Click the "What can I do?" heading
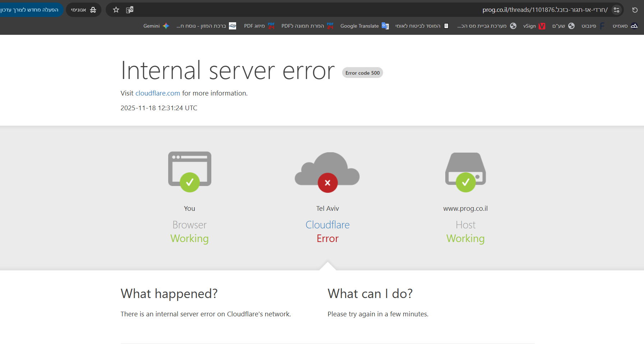644x344 pixels. pos(370,294)
